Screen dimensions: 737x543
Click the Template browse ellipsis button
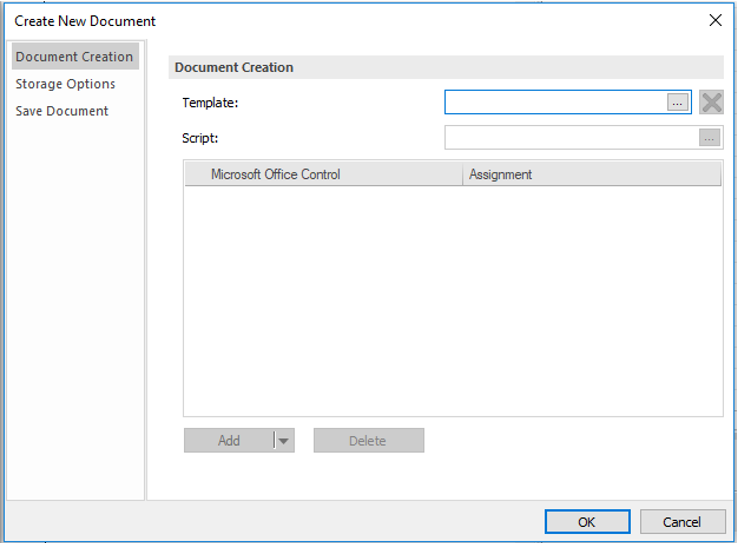click(678, 103)
